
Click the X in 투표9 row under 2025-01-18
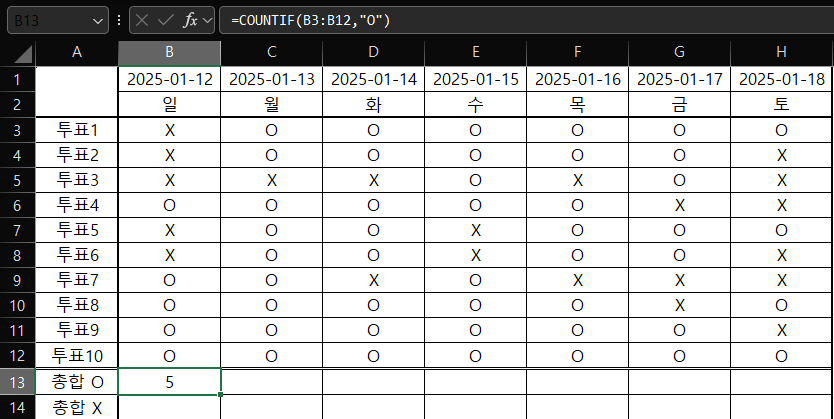[781, 330]
